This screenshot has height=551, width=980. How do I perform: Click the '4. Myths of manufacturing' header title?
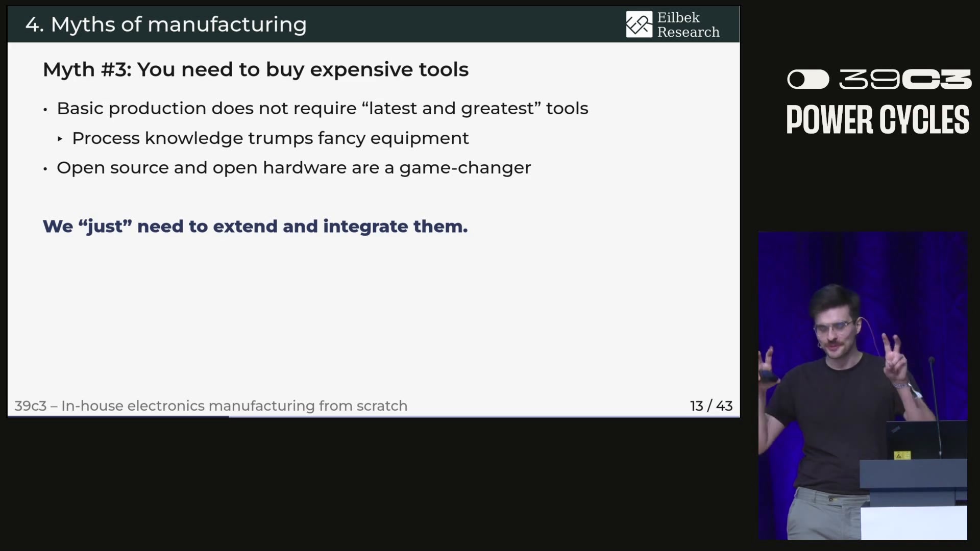click(166, 24)
